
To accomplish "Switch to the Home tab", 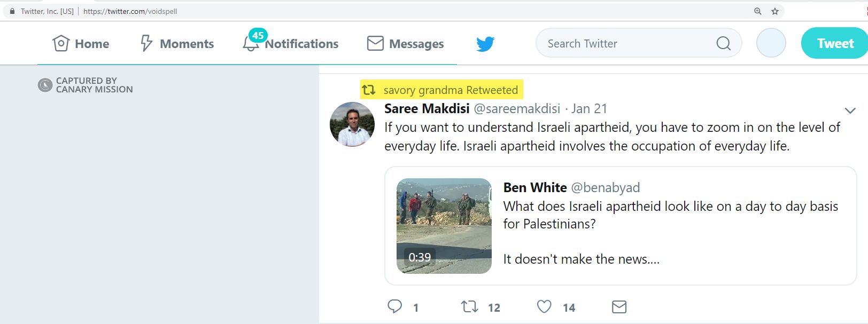I will coord(80,43).
